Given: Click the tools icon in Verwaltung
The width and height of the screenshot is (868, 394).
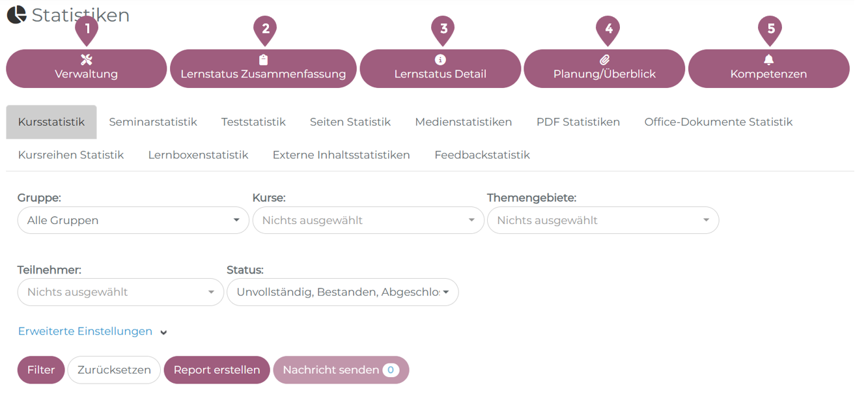Looking at the screenshot, I should tap(87, 60).
